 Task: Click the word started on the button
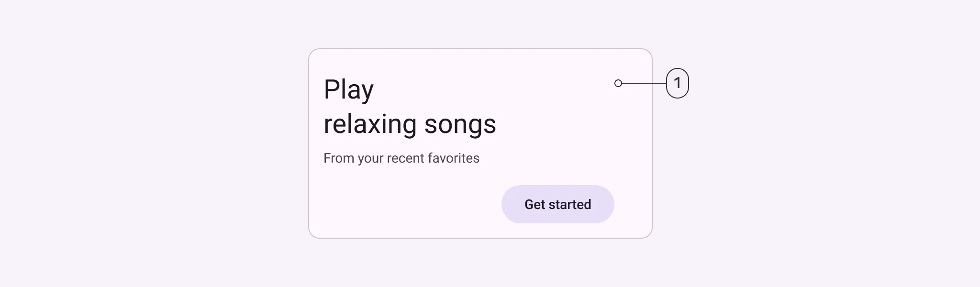(569, 205)
